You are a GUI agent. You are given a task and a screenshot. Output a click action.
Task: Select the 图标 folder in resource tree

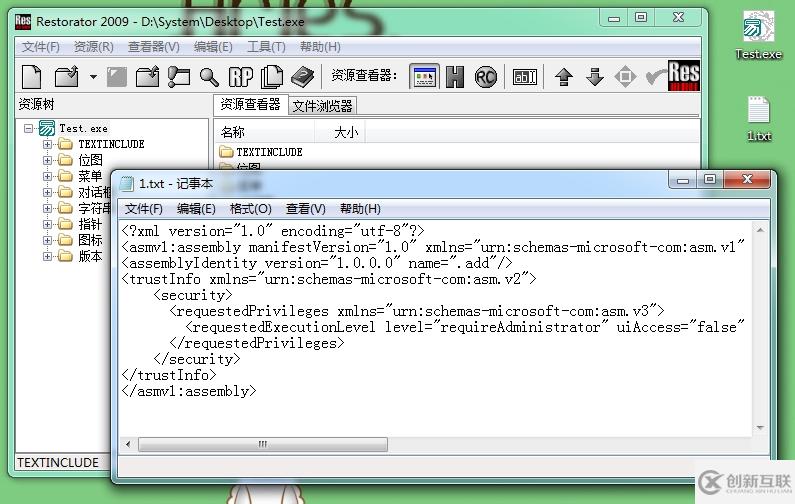pos(90,240)
